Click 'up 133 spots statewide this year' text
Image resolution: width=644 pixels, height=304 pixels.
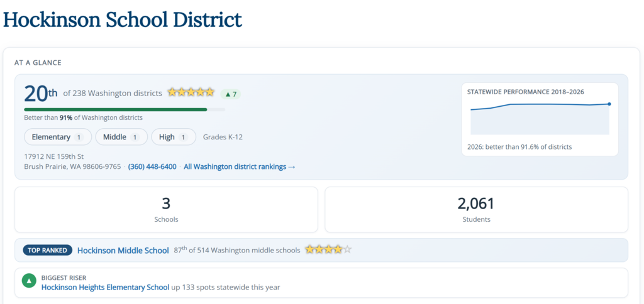pyautogui.click(x=226, y=287)
